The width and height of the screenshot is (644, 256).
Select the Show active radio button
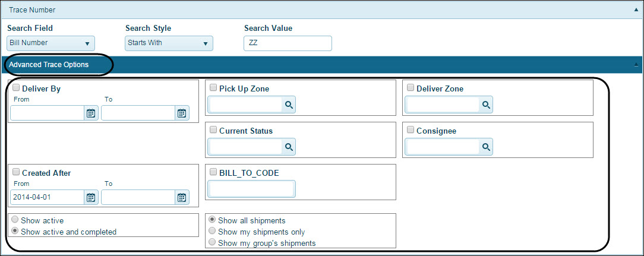coord(15,220)
